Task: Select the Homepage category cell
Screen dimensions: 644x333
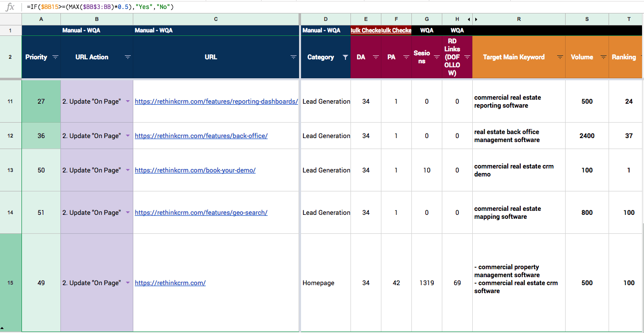Action: click(325, 283)
